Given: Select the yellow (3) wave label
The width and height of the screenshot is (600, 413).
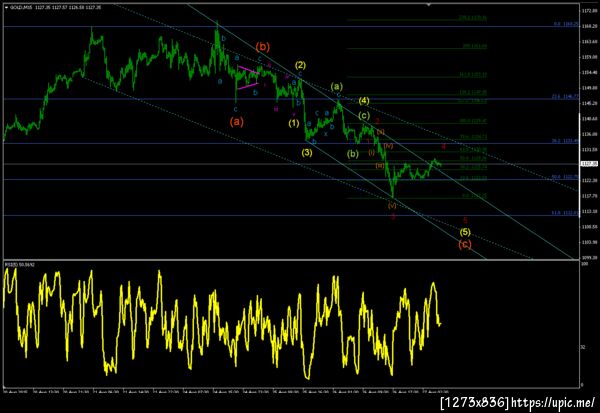Looking at the screenshot, I should click(x=307, y=152).
